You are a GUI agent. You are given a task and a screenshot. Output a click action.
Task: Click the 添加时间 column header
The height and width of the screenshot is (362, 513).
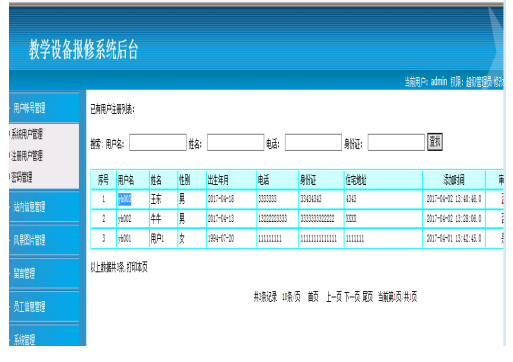454,180
